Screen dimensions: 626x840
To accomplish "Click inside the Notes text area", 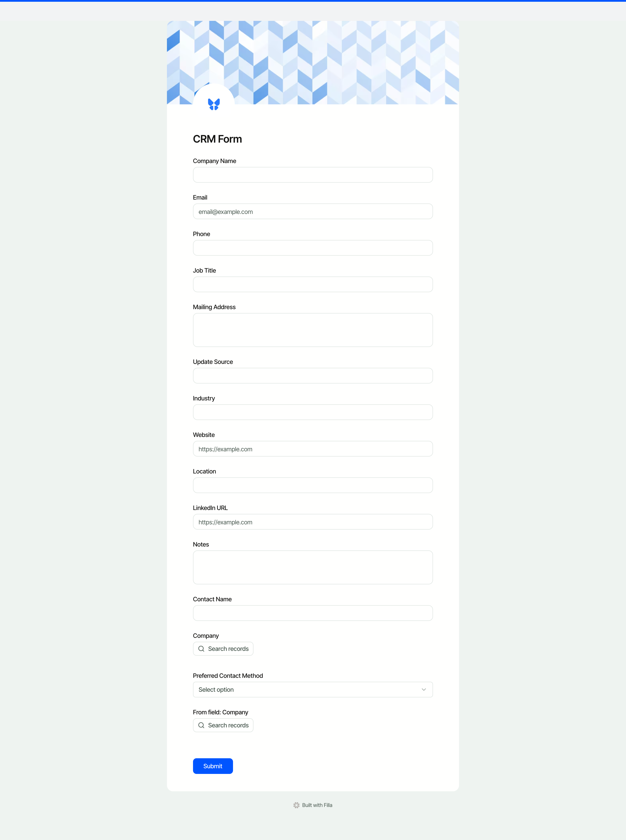I will [x=313, y=567].
